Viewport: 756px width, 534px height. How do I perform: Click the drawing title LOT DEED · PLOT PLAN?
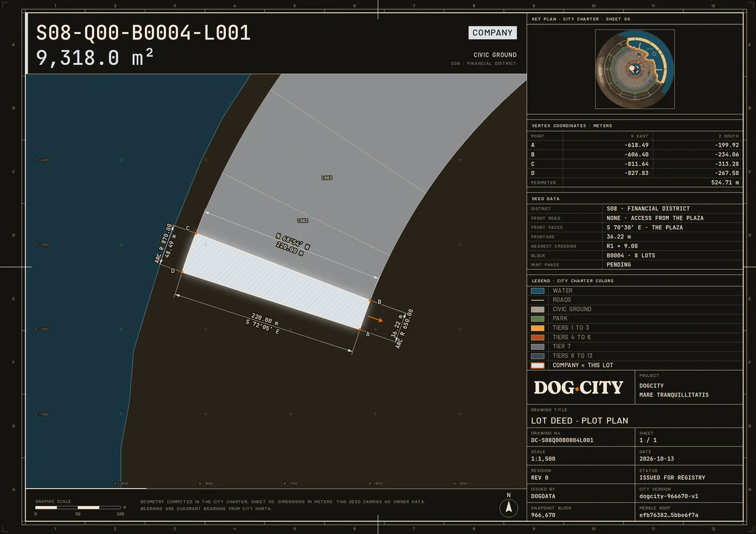point(580,421)
